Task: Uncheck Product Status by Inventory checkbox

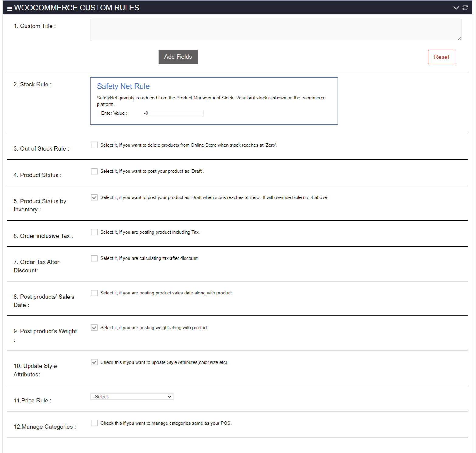Action: 94,197
